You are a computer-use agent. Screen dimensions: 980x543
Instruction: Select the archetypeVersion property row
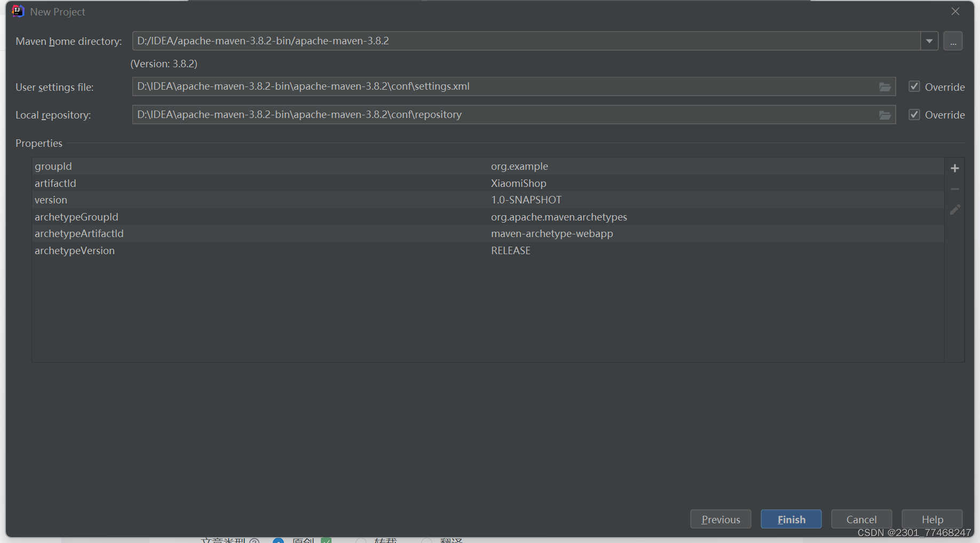pos(488,250)
